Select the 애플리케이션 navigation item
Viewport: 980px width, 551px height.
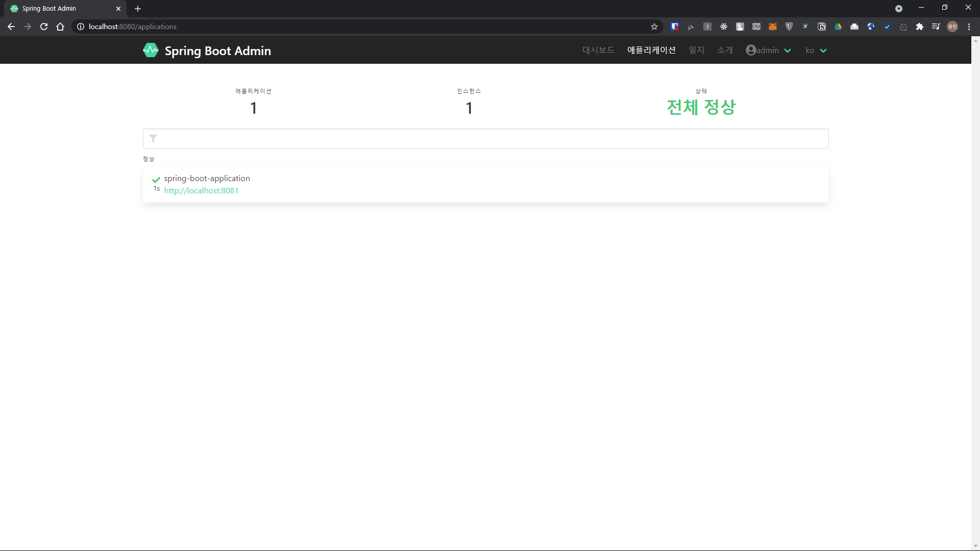point(651,50)
